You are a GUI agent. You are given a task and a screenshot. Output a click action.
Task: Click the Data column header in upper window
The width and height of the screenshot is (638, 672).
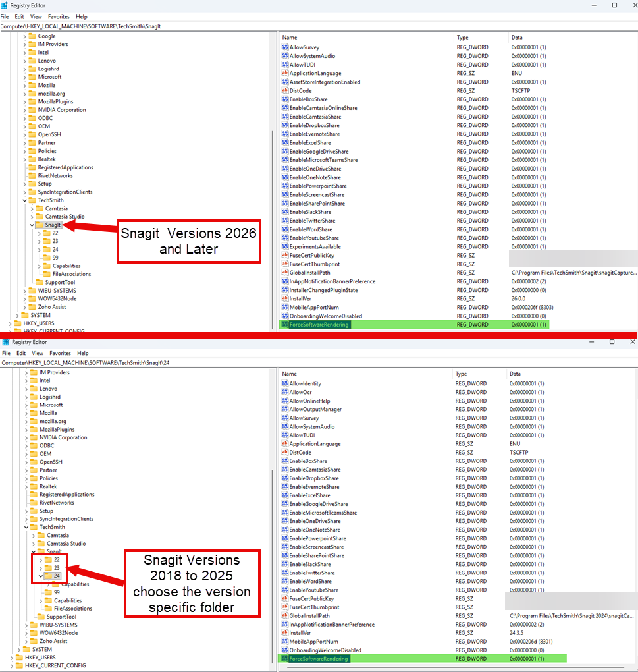click(517, 38)
